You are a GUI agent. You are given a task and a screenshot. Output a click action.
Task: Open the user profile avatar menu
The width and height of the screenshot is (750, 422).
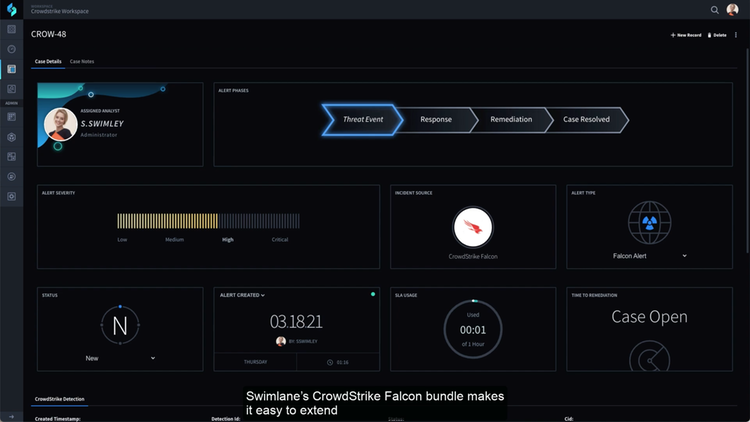click(x=732, y=10)
